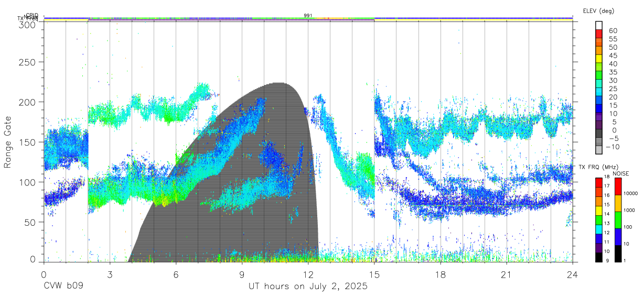Click the '150' tick label on the y-axis
644x297 pixels.
click(27, 142)
